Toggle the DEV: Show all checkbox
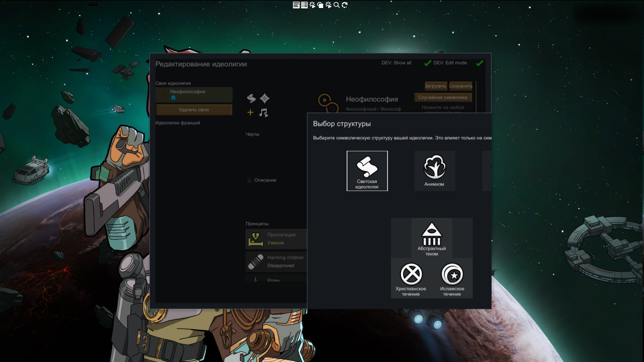The height and width of the screenshot is (362, 644). point(428,63)
